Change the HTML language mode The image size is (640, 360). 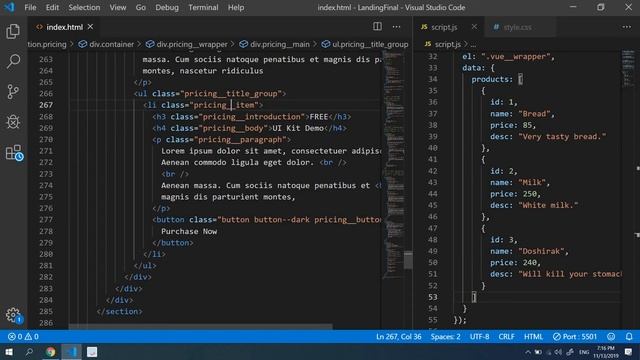point(533,337)
